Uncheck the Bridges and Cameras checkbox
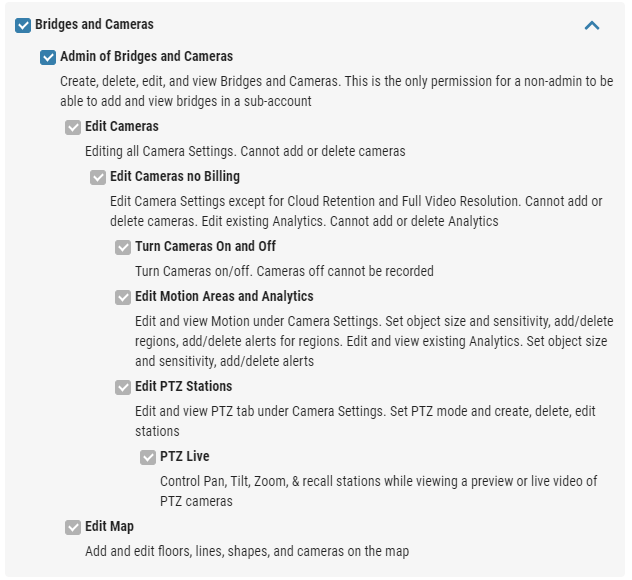Viewport: 632px width, 580px height. 23,25
